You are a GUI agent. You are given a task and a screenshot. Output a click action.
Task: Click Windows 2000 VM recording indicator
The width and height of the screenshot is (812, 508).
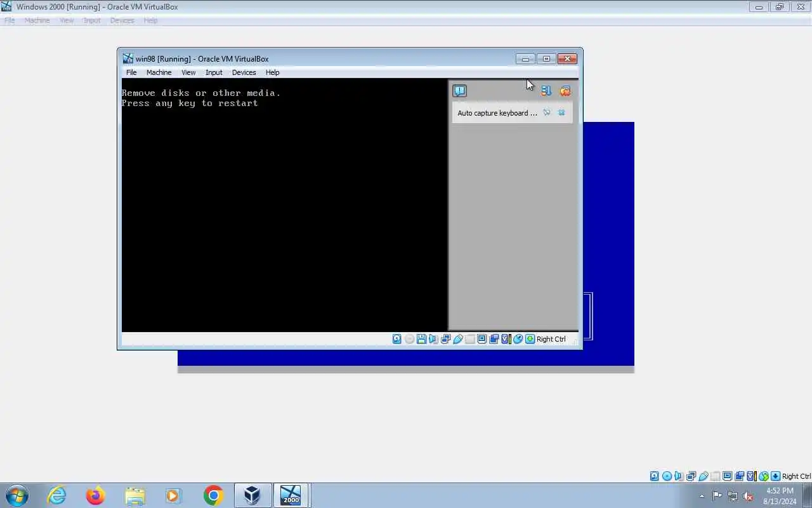click(739, 476)
